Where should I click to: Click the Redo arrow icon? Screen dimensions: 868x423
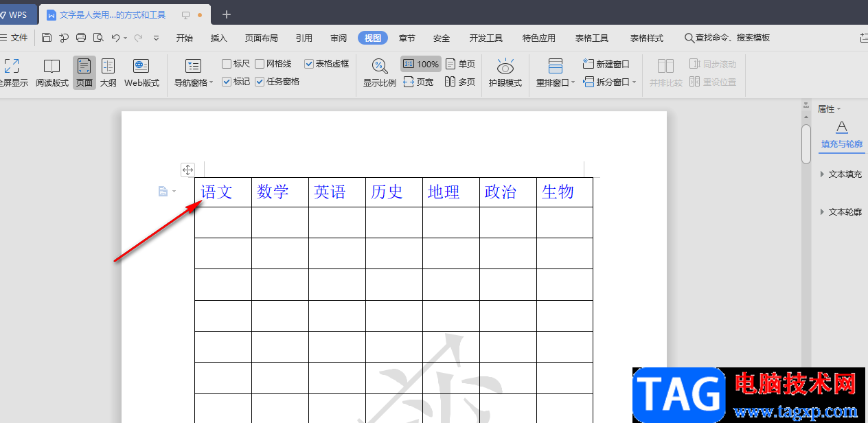tap(138, 38)
